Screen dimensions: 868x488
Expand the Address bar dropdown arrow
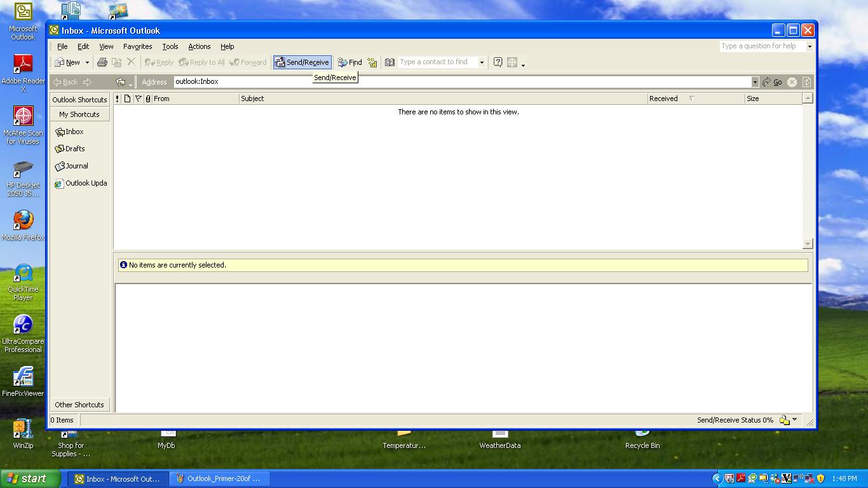coord(755,82)
